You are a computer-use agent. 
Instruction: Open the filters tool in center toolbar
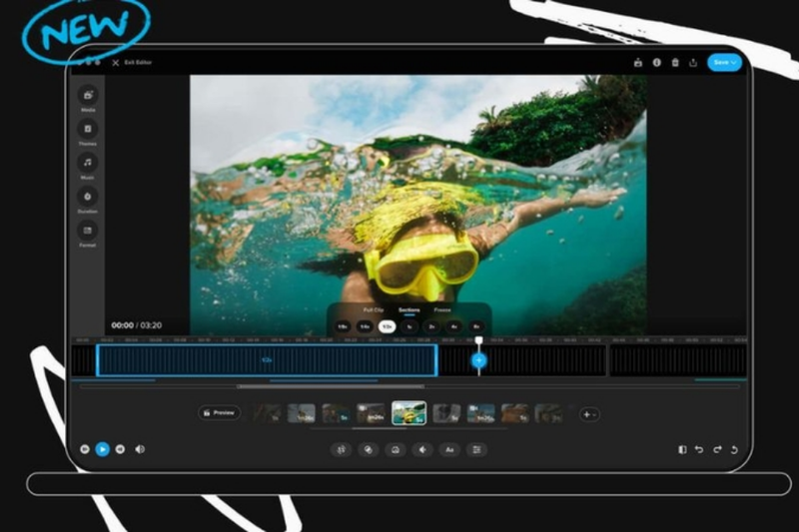pyautogui.click(x=368, y=450)
